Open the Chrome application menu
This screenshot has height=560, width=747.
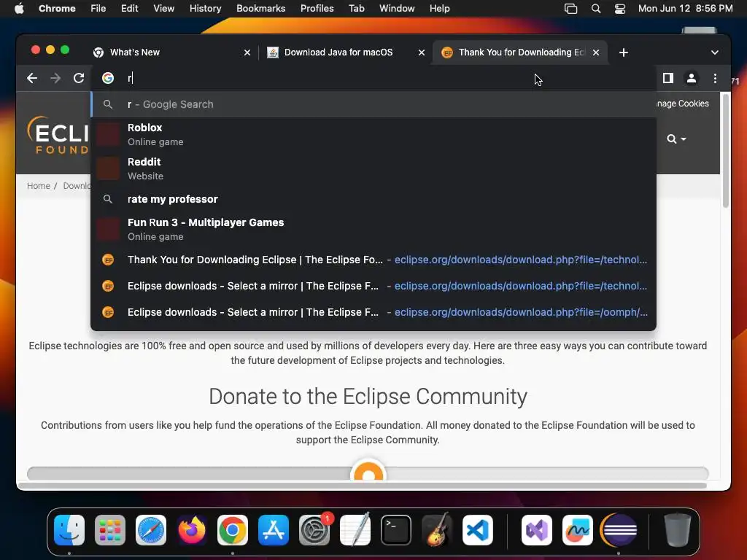pos(57,8)
